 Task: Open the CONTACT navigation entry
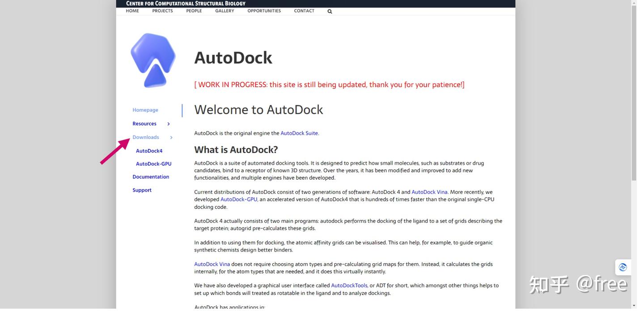(x=304, y=11)
